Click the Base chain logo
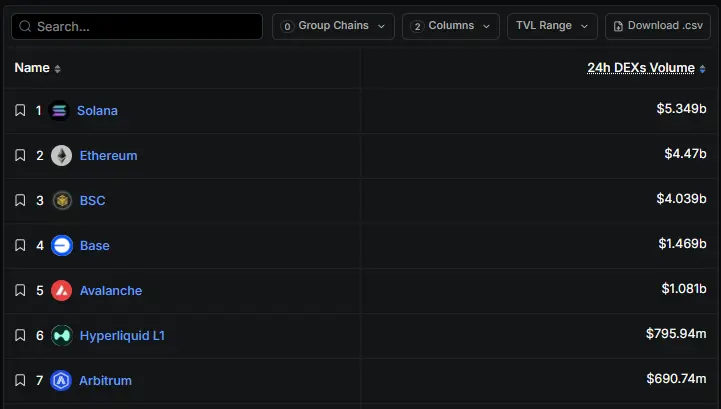Viewport: 721px width, 409px height. click(x=62, y=245)
